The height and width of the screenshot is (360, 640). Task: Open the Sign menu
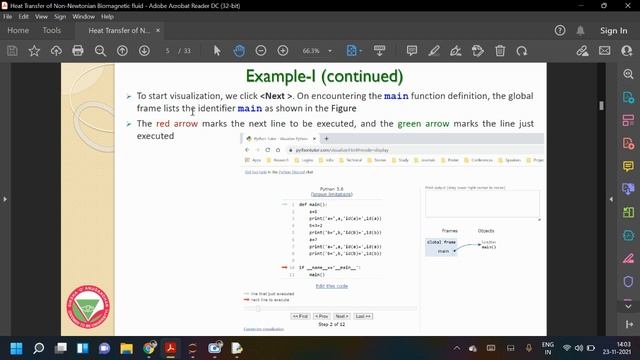coord(60,17)
